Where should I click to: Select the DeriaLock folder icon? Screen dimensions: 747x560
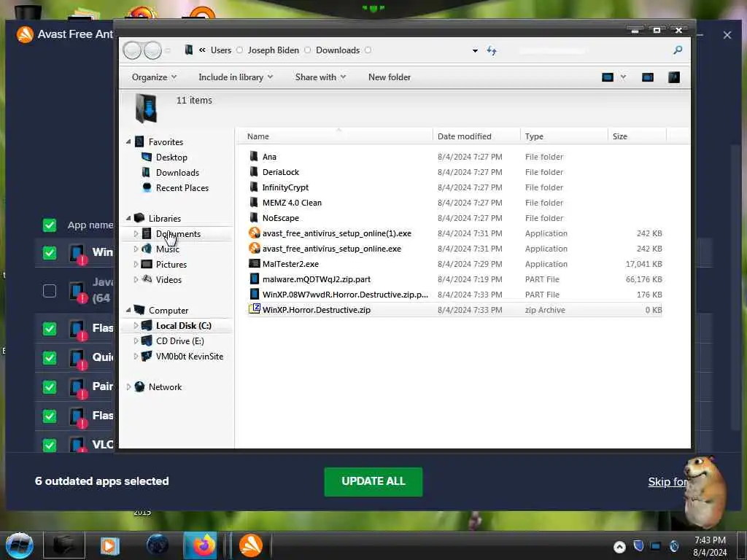[x=254, y=171]
